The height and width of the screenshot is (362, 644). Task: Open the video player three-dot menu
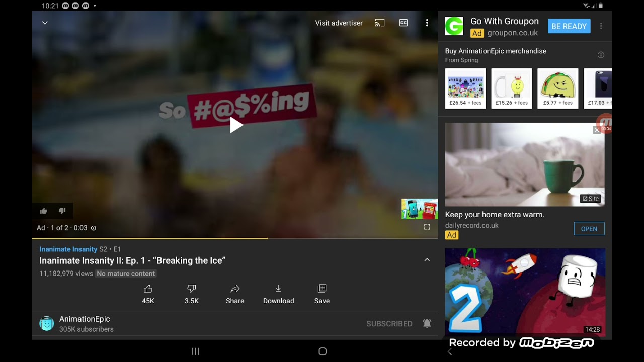[x=427, y=23]
